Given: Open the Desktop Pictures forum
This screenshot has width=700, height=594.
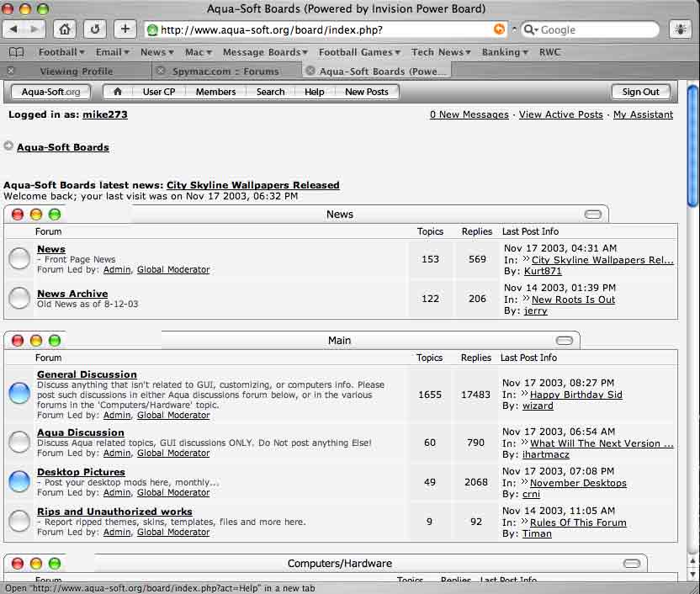Looking at the screenshot, I should pyautogui.click(x=81, y=472).
